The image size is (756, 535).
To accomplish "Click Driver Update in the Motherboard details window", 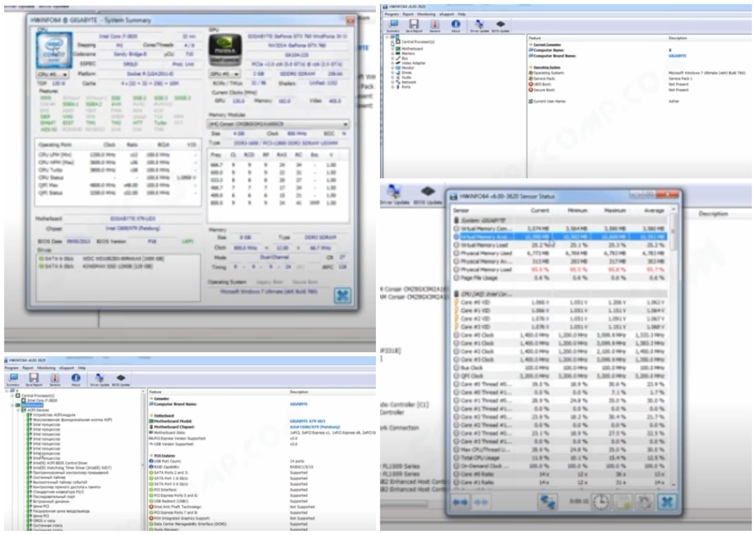I will point(99,379).
